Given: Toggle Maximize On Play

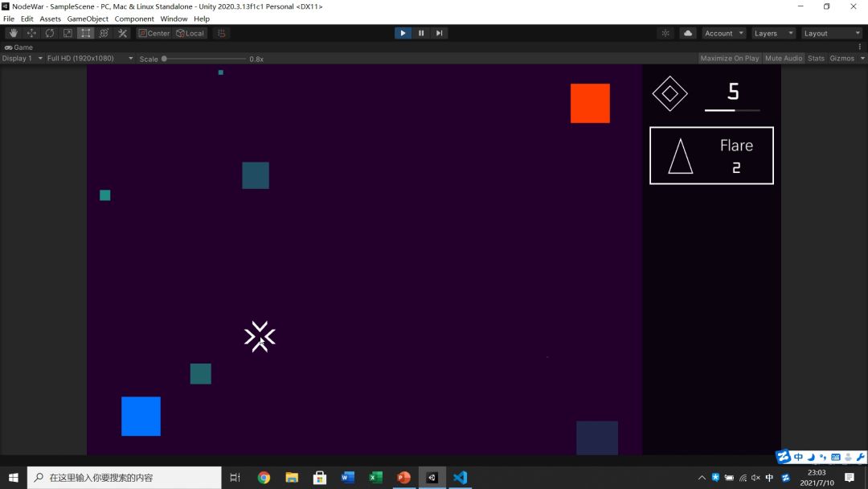Looking at the screenshot, I should (x=729, y=58).
